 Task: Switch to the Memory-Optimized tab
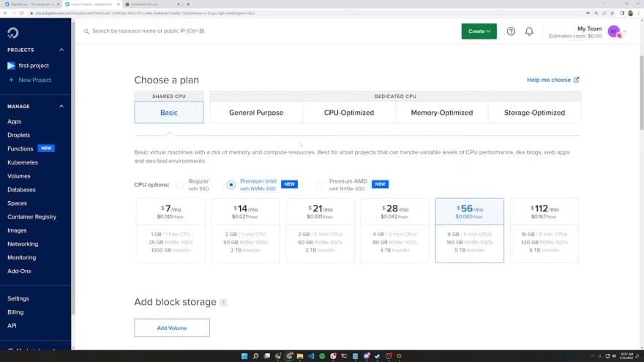pyautogui.click(x=442, y=113)
